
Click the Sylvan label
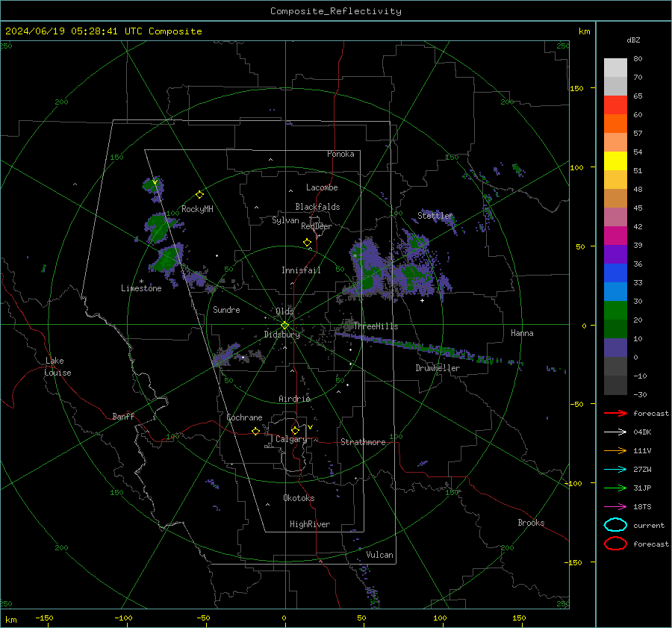tap(285, 220)
